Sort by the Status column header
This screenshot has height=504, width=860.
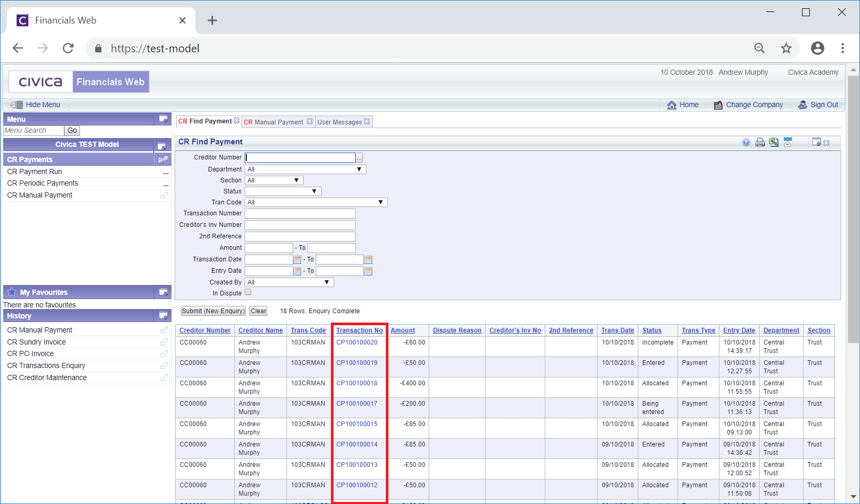(652, 330)
